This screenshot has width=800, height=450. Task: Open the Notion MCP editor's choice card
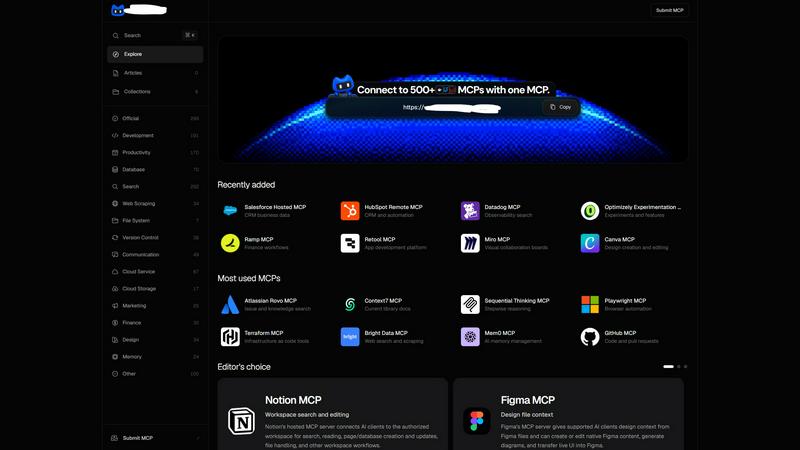(333, 414)
